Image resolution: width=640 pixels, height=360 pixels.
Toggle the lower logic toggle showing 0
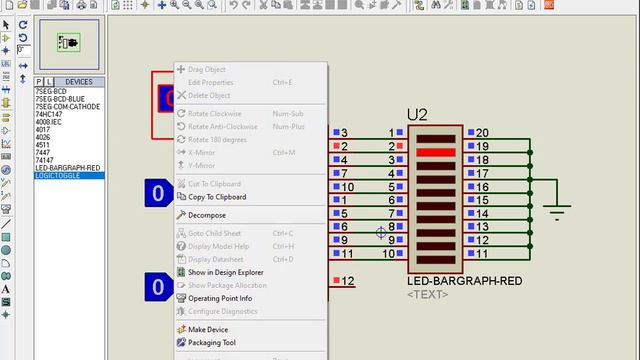point(159,287)
